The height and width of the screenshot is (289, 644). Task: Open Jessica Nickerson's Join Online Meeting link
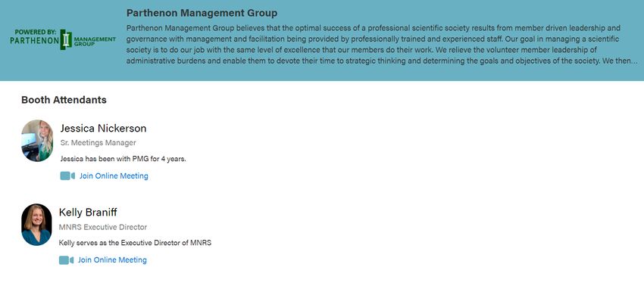click(114, 176)
